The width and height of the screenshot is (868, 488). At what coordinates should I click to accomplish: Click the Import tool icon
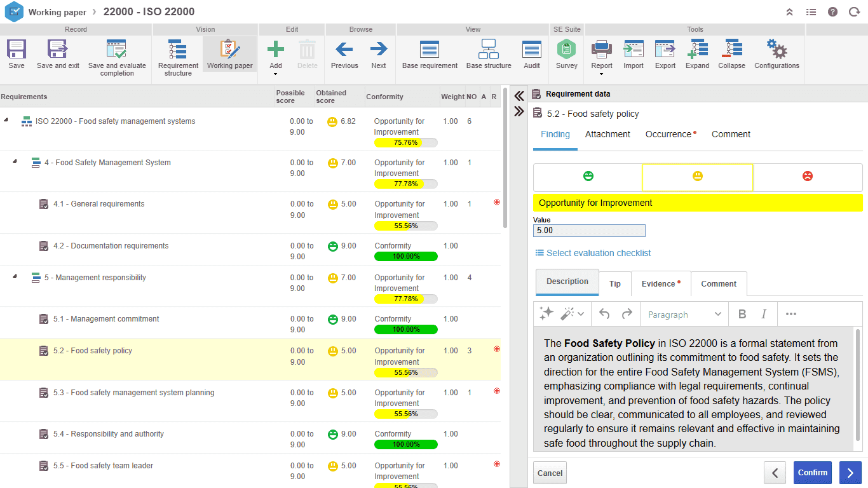pos(634,49)
